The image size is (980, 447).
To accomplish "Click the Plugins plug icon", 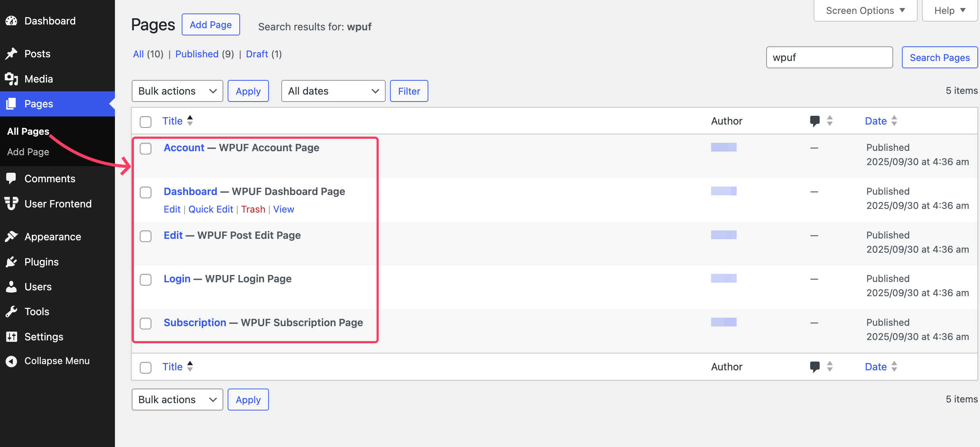I will [11, 261].
